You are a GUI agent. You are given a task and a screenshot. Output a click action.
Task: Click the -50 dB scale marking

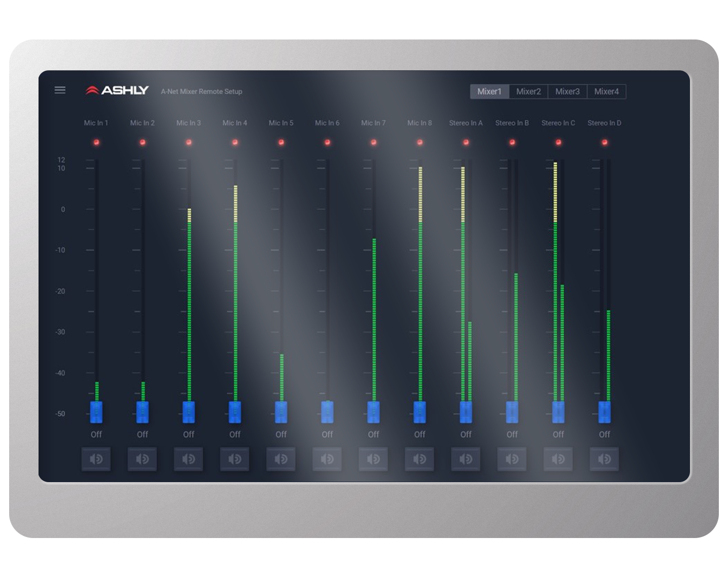(60, 414)
